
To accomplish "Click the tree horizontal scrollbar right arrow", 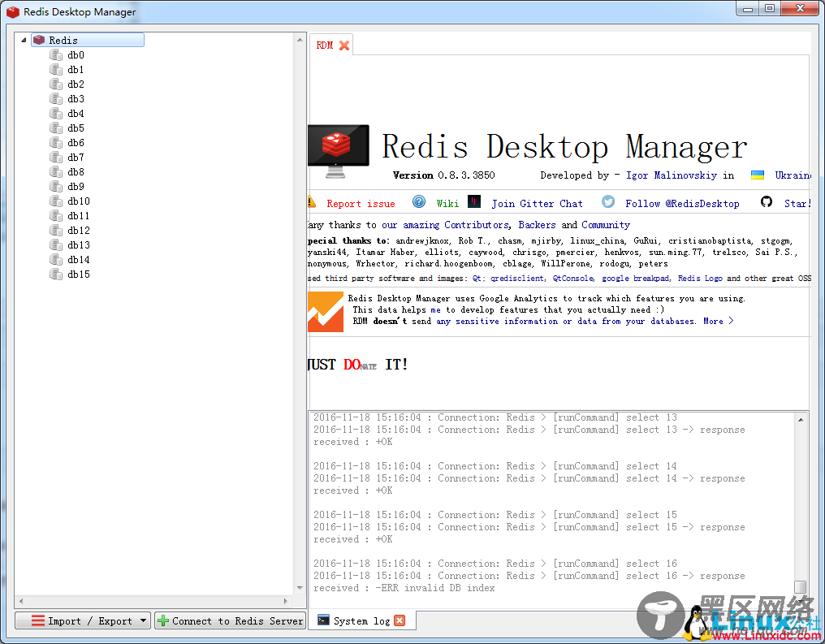I will (x=286, y=601).
